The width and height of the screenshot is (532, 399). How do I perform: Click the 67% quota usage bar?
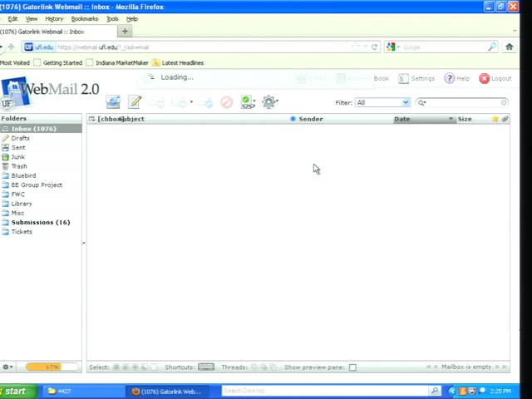[x=52, y=367]
